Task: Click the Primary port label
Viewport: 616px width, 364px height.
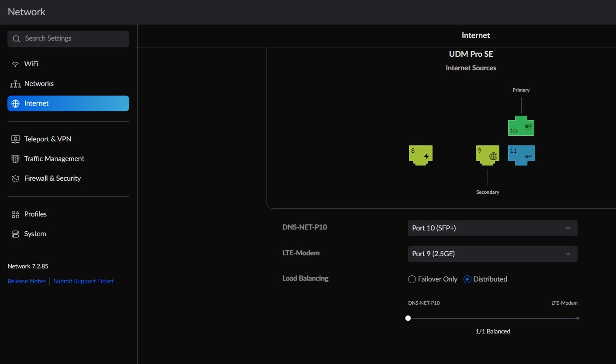Action: 521,90
